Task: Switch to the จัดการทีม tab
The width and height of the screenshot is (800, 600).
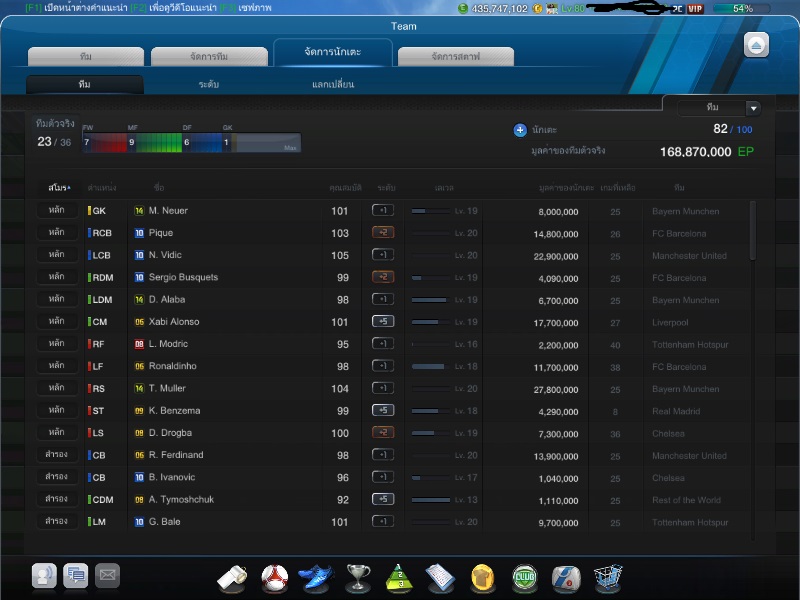Action: coord(209,57)
